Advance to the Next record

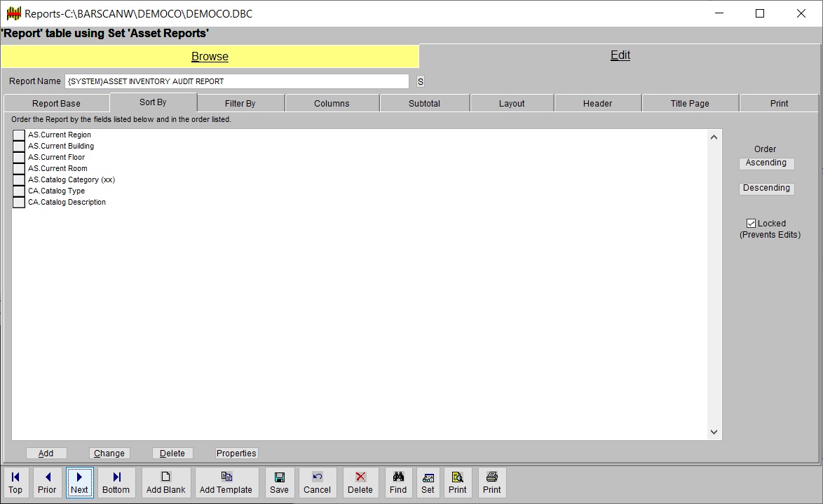(x=79, y=482)
